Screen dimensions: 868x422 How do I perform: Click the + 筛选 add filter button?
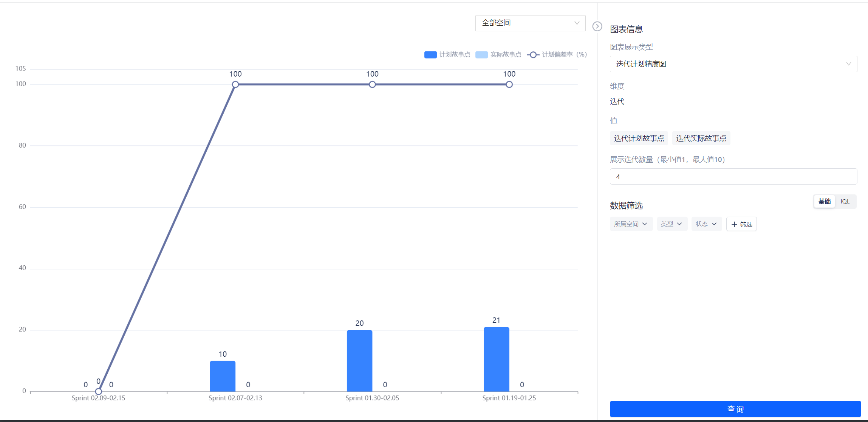click(741, 224)
